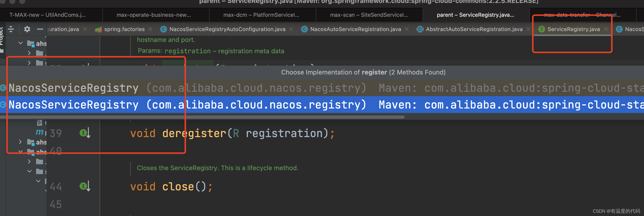Click the class icon on the NacosServiceRegistryAutoConfiguration.java tab
The height and width of the screenshot is (216, 644).
[x=164, y=29]
